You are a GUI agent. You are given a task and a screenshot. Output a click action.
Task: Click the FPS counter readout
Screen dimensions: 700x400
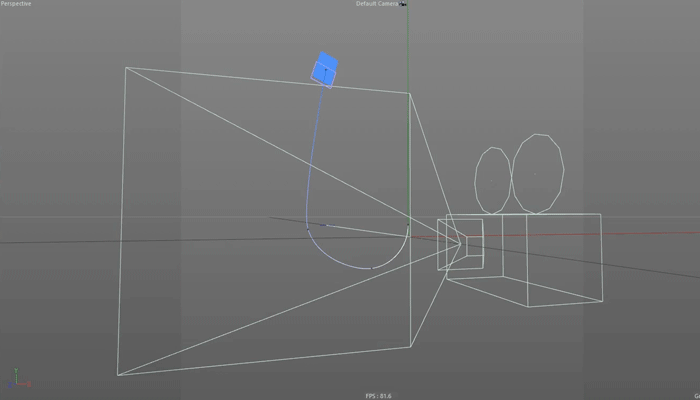coord(378,396)
